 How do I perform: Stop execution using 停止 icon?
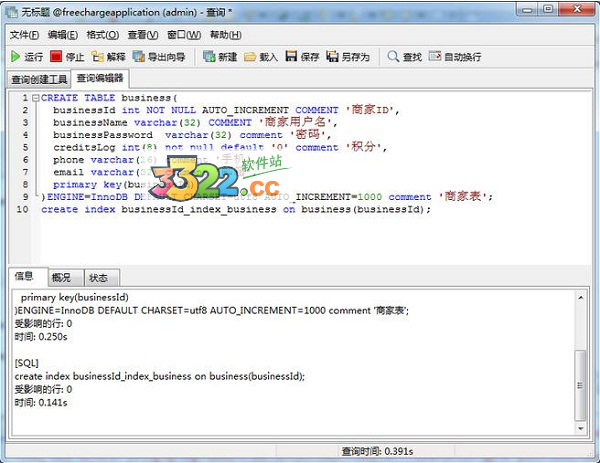click(x=67, y=57)
